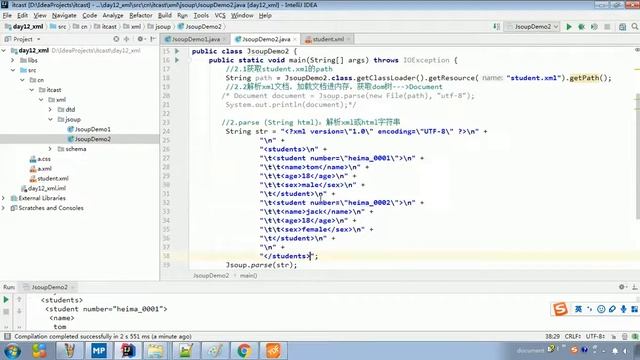Collapse the cn package
The height and width of the screenshot is (360, 640).
[22, 80]
